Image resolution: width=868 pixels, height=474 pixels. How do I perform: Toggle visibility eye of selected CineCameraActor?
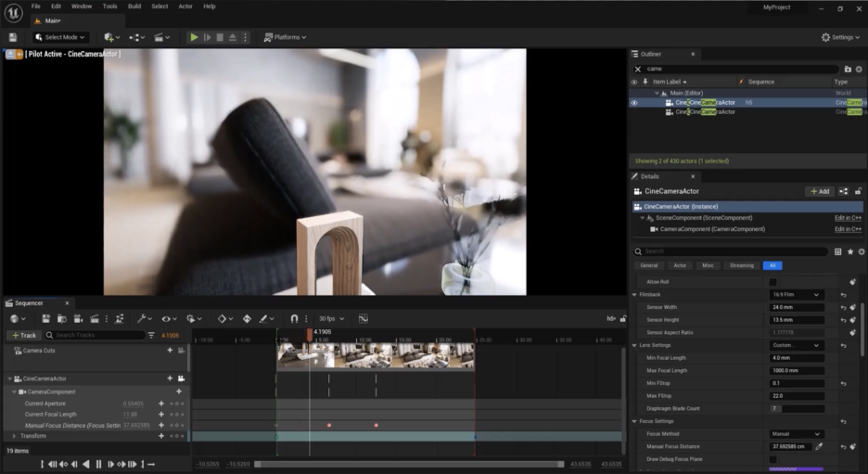(634, 102)
